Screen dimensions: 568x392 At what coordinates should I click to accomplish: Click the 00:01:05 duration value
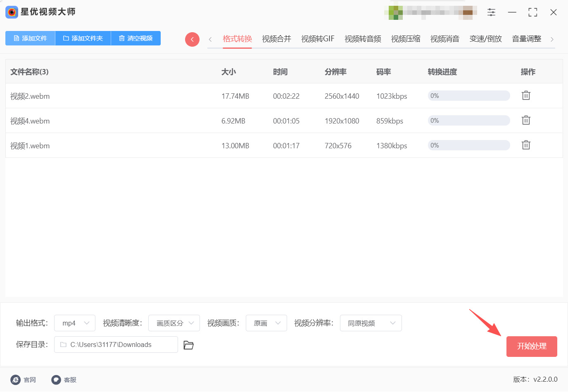click(x=286, y=121)
